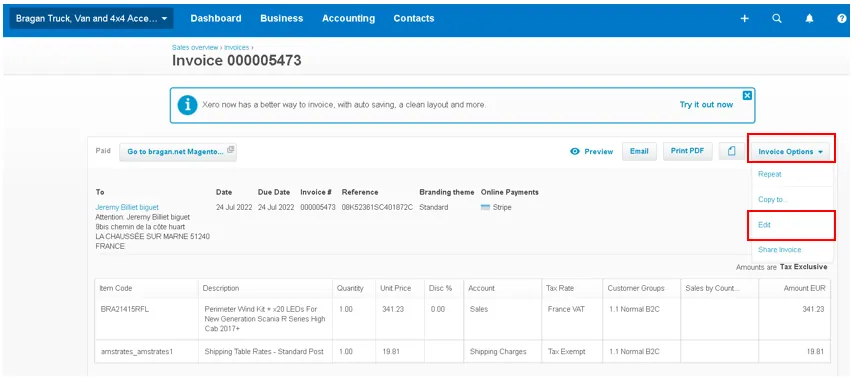Open the Contacts menu

[x=414, y=18]
